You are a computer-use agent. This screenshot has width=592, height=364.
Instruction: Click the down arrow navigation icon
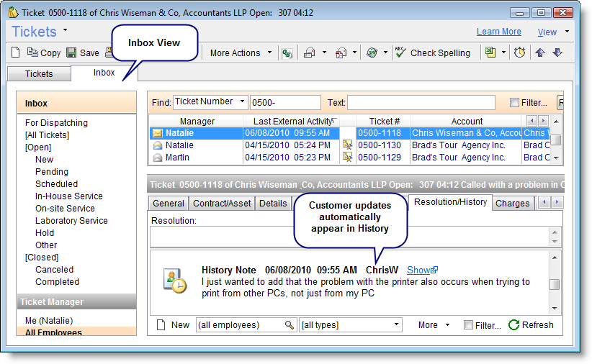tap(557, 53)
